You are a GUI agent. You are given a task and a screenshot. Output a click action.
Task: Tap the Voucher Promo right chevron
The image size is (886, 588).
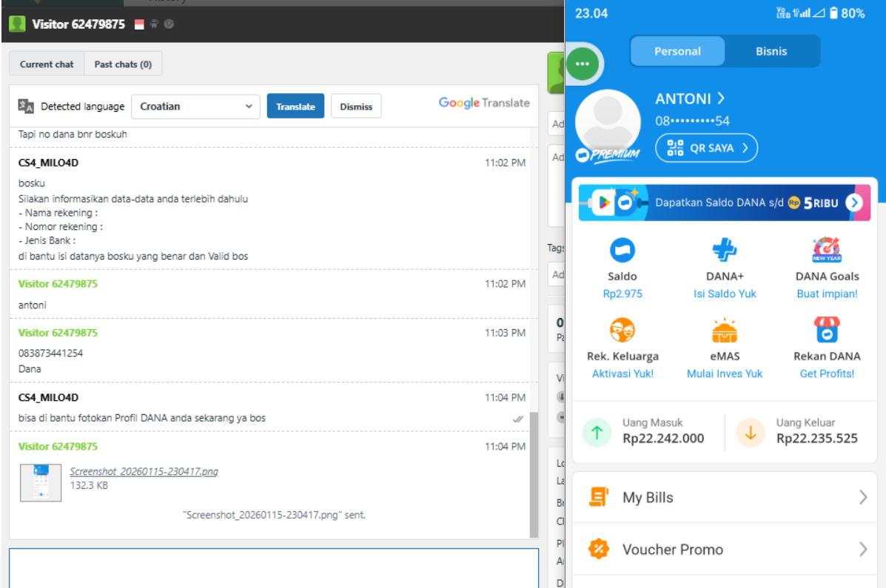(x=863, y=549)
